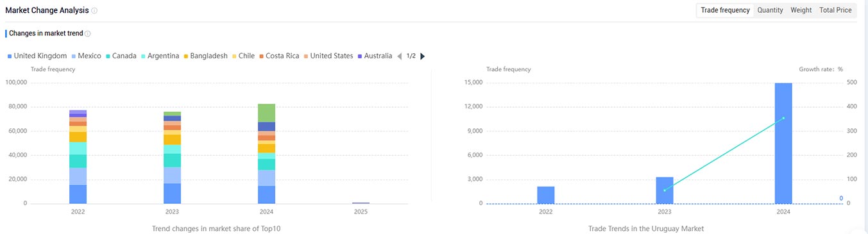This screenshot has width=868, height=234.
Task: Click the 2024 stacked bar in Top10 chart
Action: (x=266, y=154)
